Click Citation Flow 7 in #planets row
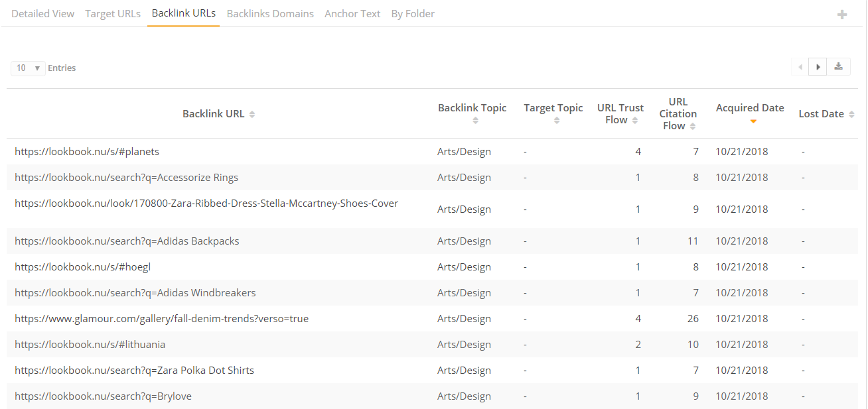The image size is (868, 409). click(696, 151)
